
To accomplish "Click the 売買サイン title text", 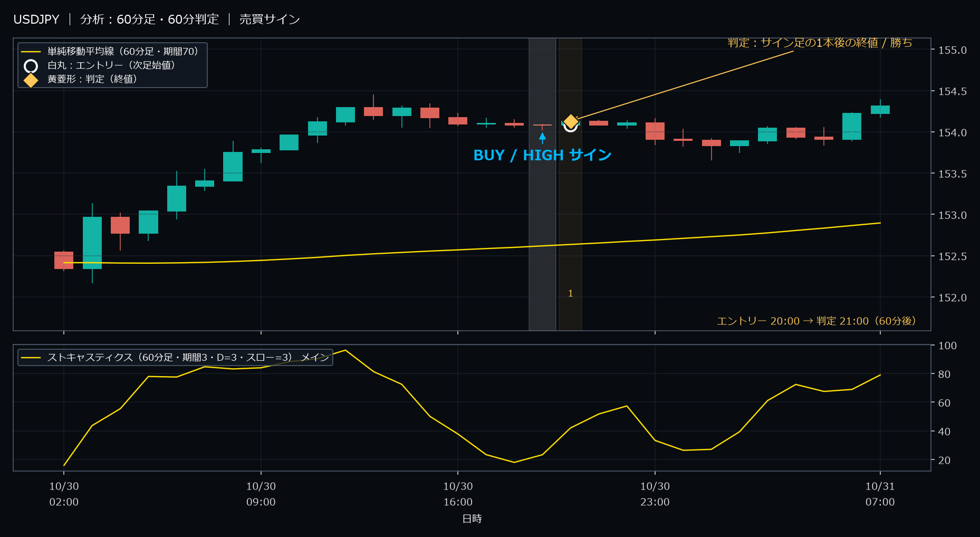I will [270, 20].
